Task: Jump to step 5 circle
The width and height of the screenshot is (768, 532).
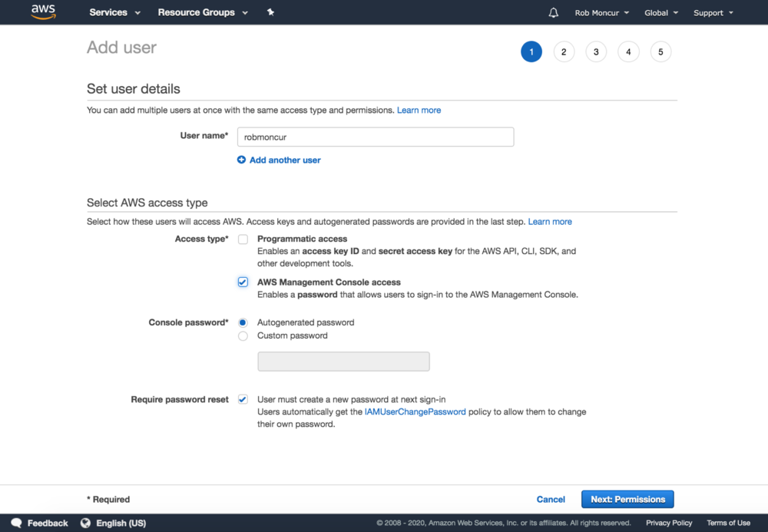Action: [660, 52]
